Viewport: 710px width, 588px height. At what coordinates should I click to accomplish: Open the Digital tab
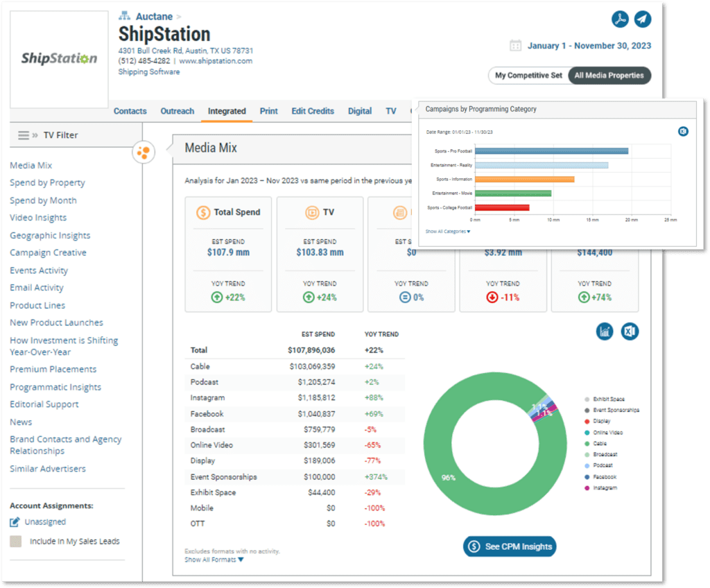pos(360,111)
